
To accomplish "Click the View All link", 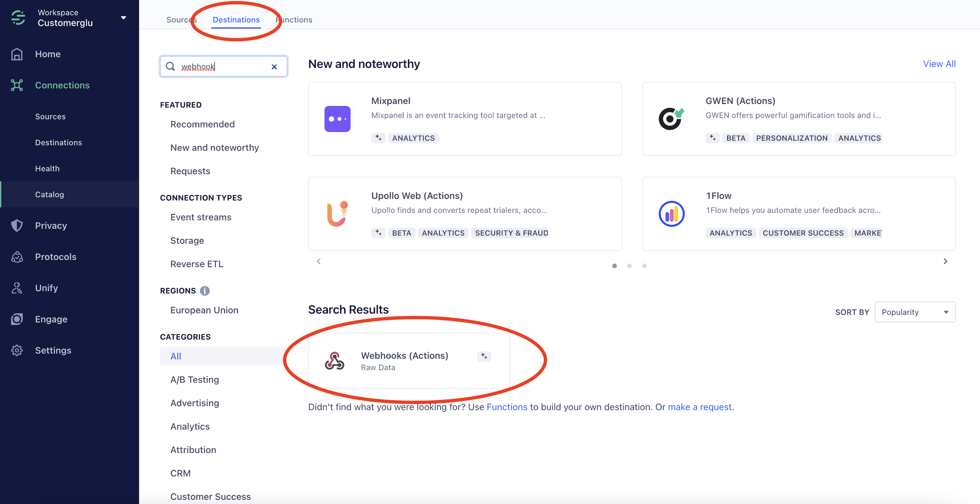I will coord(939,64).
